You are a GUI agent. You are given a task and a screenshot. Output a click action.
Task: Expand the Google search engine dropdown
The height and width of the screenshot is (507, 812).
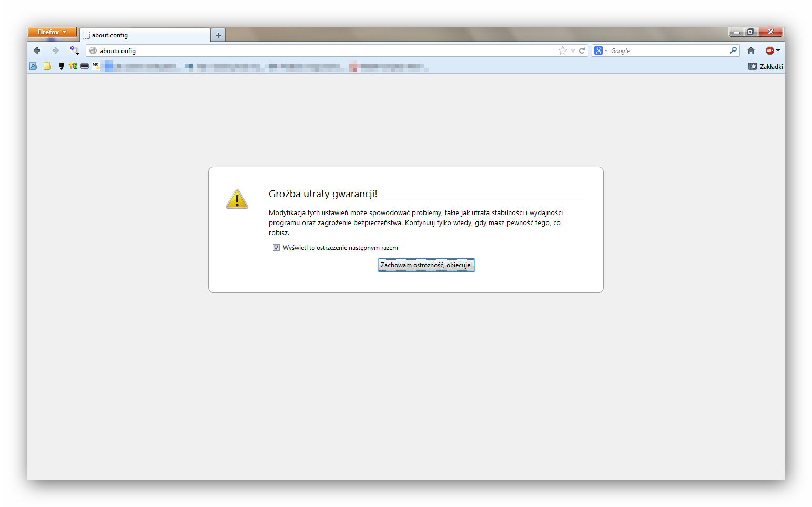pos(601,50)
